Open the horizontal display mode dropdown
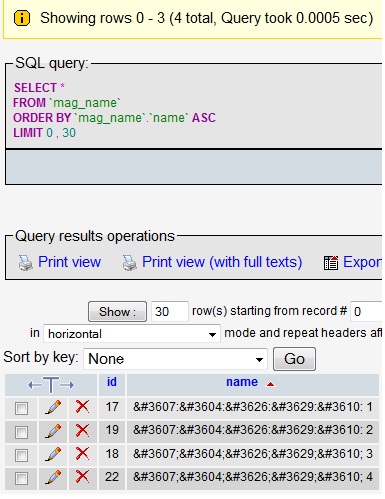This screenshot has height=499, width=385. pyautogui.click(x=132, y=334)
